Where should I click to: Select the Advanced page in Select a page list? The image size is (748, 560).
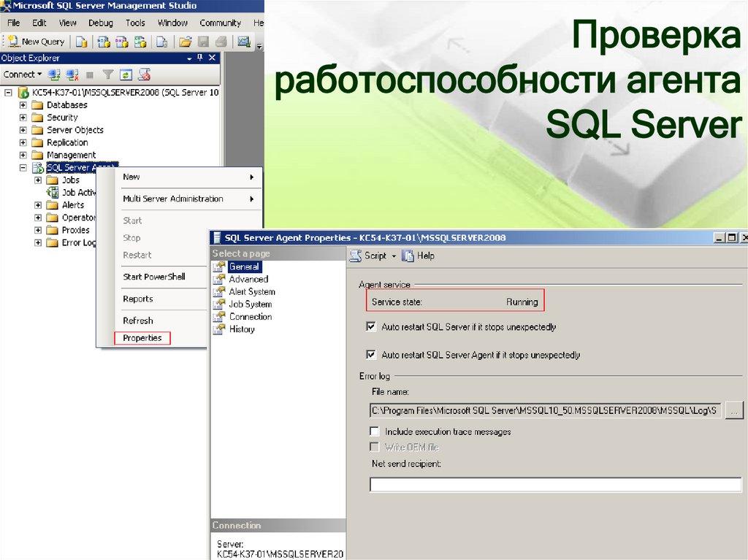(x=248, y=279)
